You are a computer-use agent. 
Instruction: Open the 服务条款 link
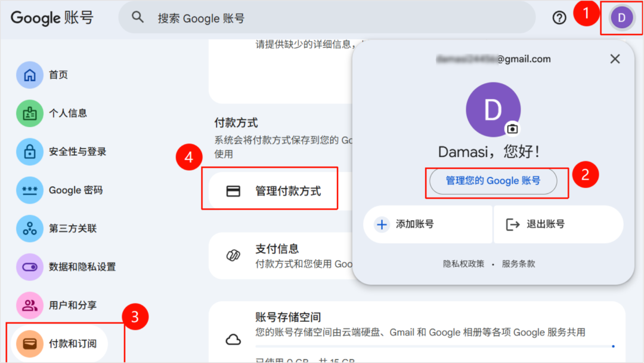(518, 264)
